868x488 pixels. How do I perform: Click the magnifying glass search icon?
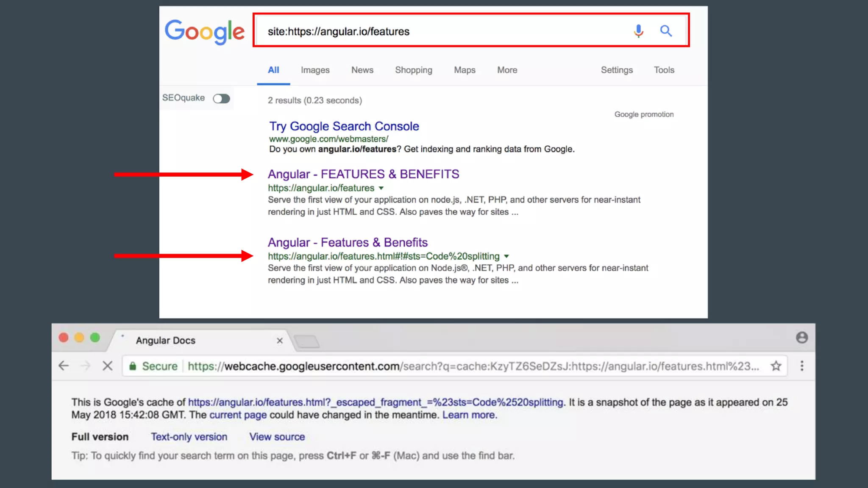(x=666, y=31)
